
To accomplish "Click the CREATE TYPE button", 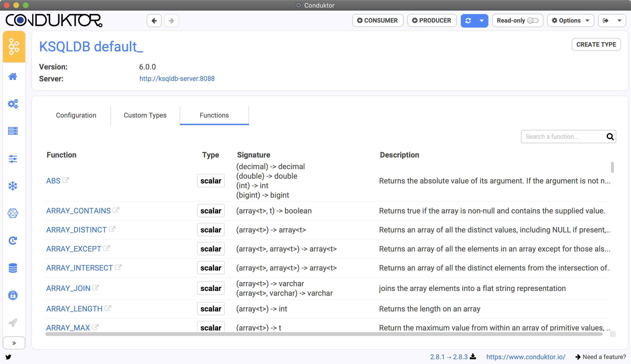I will click(x=596, y=44).
